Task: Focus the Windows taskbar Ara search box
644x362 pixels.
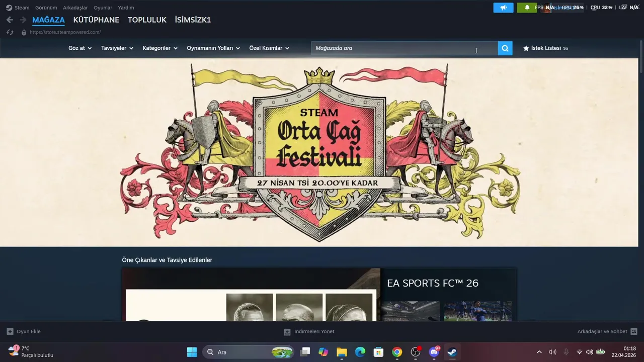Action: coord(249,352)
